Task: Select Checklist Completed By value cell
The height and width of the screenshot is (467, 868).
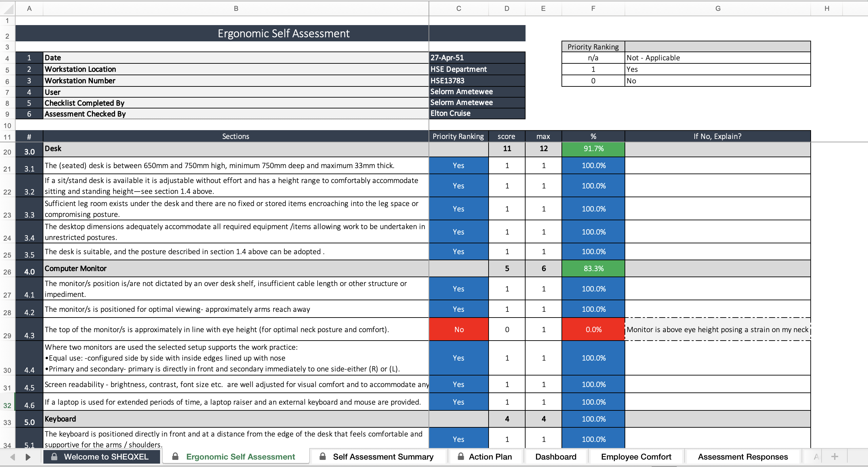Action: (x=477, y=103)
